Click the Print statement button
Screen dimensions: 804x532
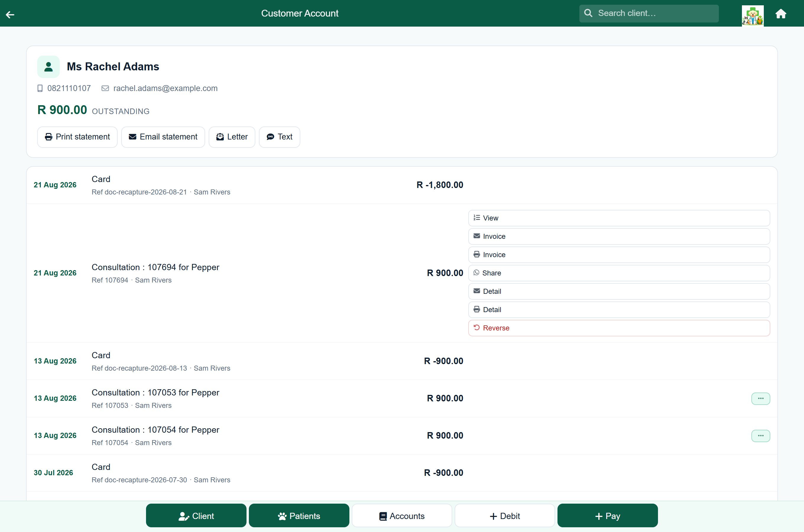(77, 137)
